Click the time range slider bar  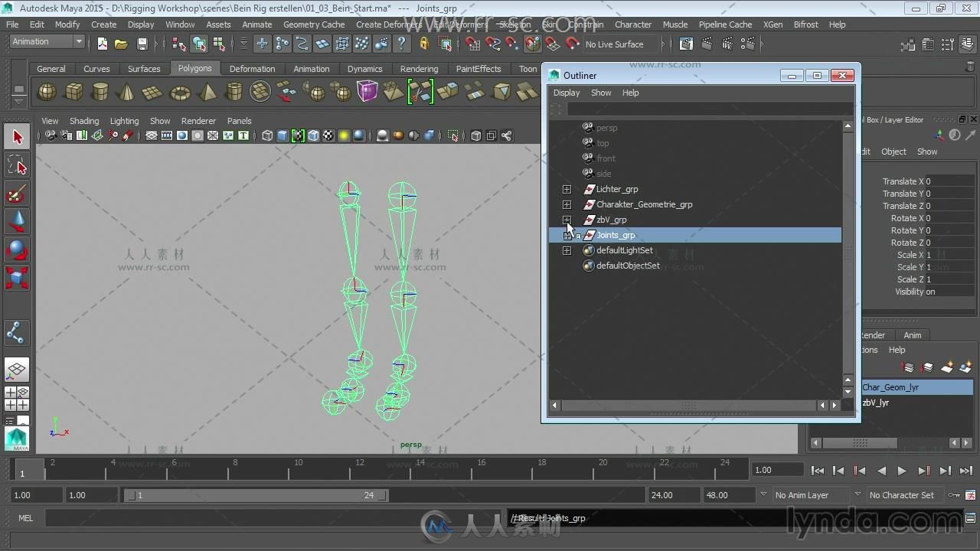click(x=256, y=495)
